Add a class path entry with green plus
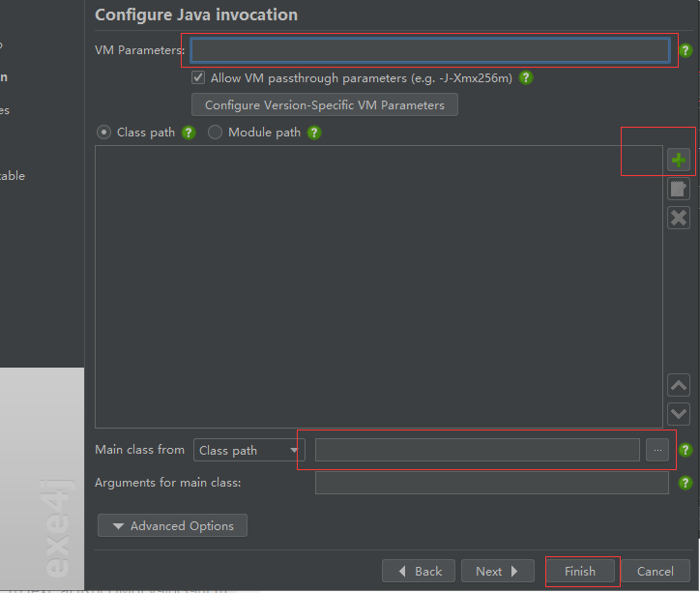This screenshot has width=700, height=593. (679, 160)
